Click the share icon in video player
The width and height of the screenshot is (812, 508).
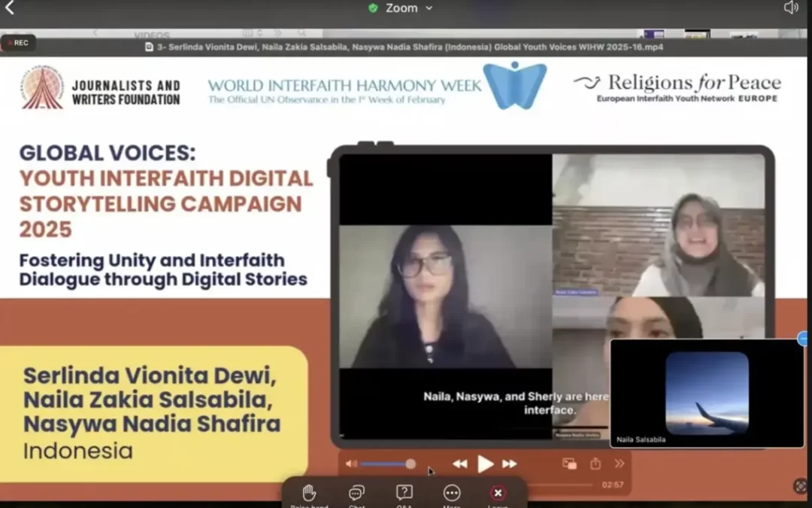[595, 464]
